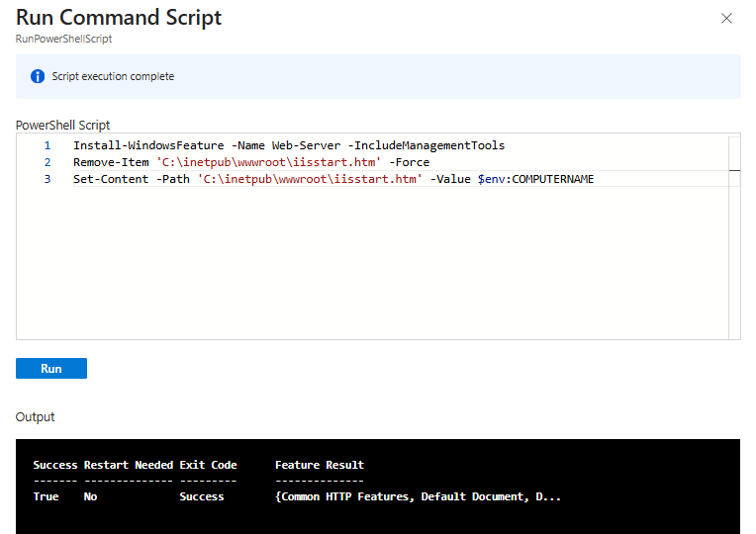Click the 'Run Command Script' title

[x=119, y=18]
